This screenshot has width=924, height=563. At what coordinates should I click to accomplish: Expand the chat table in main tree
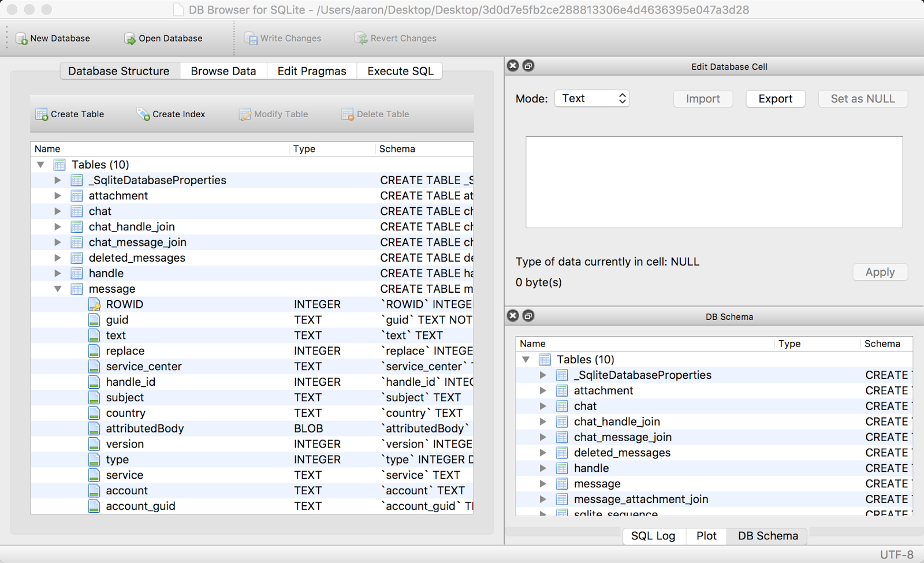pyautogui.click(x=58, y=211)
